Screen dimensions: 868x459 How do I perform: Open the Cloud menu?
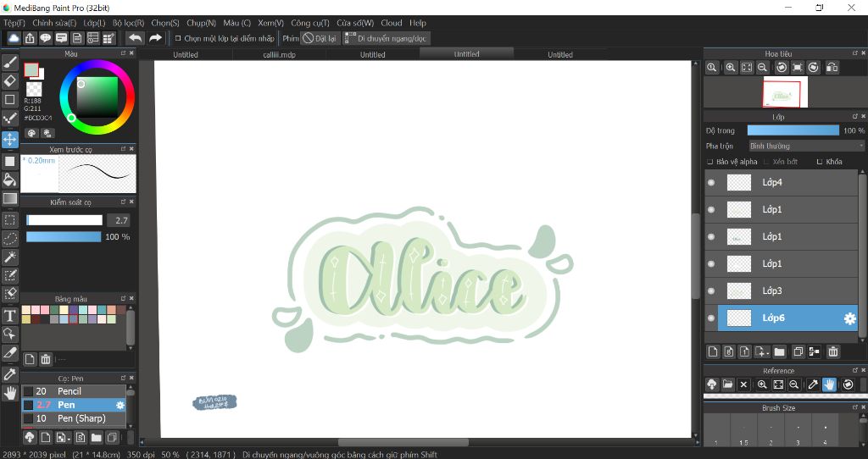(x=392, y=23)
